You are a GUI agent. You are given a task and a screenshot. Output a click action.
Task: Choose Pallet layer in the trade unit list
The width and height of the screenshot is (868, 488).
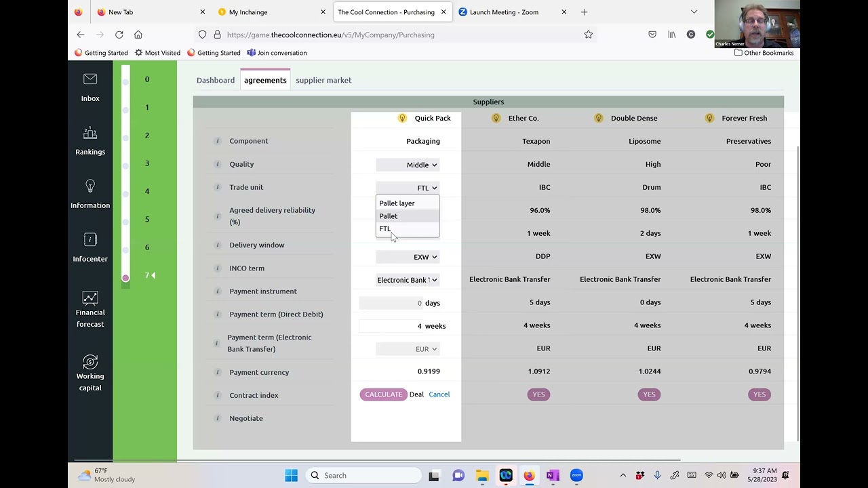[x=408, y=203]
